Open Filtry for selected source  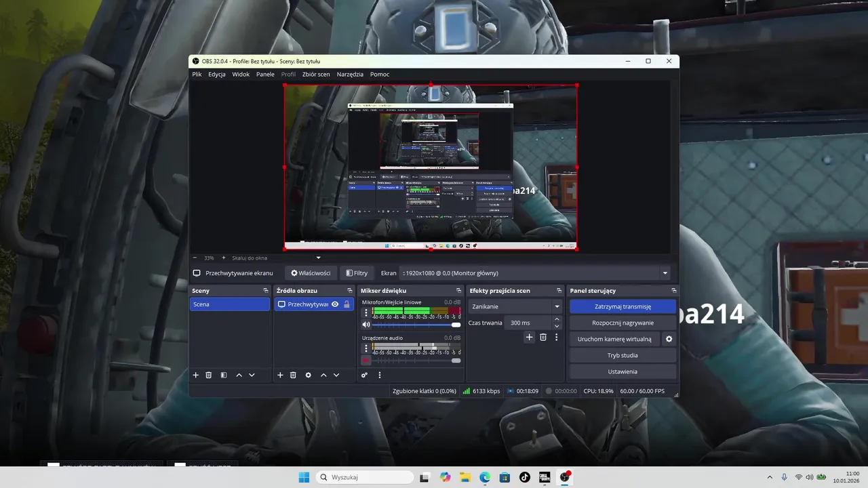click(357, 273)
